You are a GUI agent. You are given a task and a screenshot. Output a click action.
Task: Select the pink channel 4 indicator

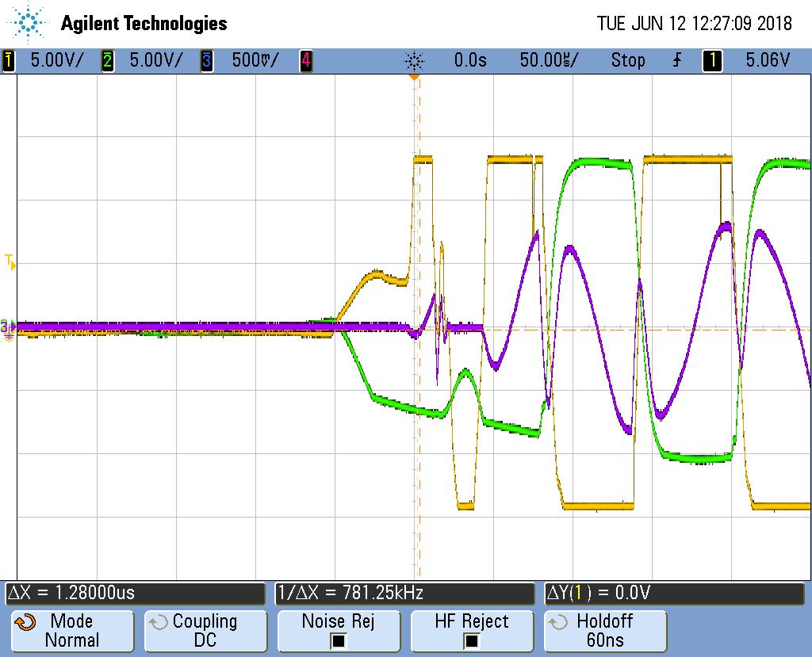tap(305, 60)
